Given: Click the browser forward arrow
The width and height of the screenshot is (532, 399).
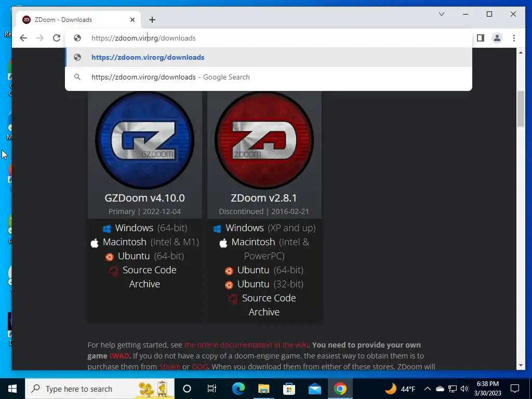Looking at the screenshot, I should [40, 38].
